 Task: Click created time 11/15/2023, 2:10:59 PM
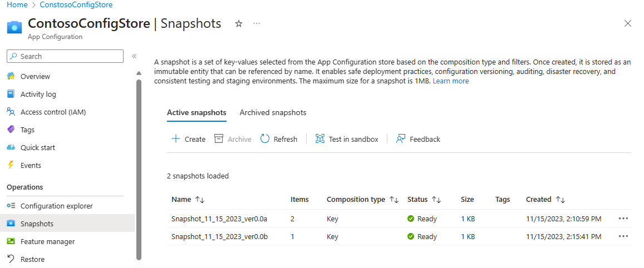[x=563, y=219]
